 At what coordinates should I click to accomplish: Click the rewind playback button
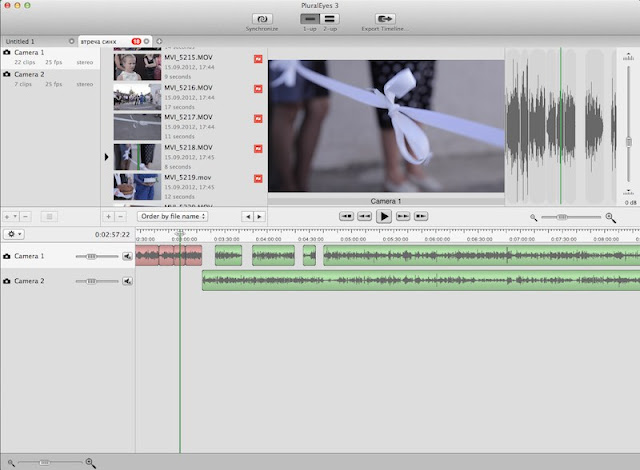coord(364,216)
